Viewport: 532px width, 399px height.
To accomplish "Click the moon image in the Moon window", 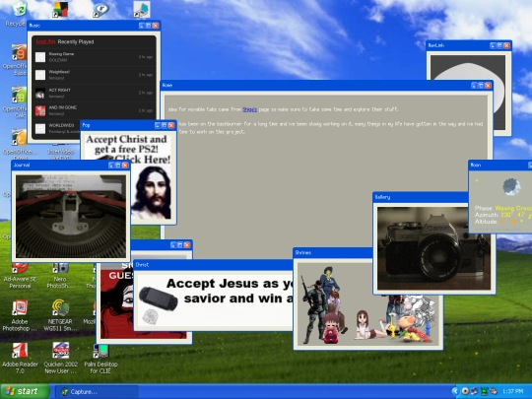I will tap(511, 187).
